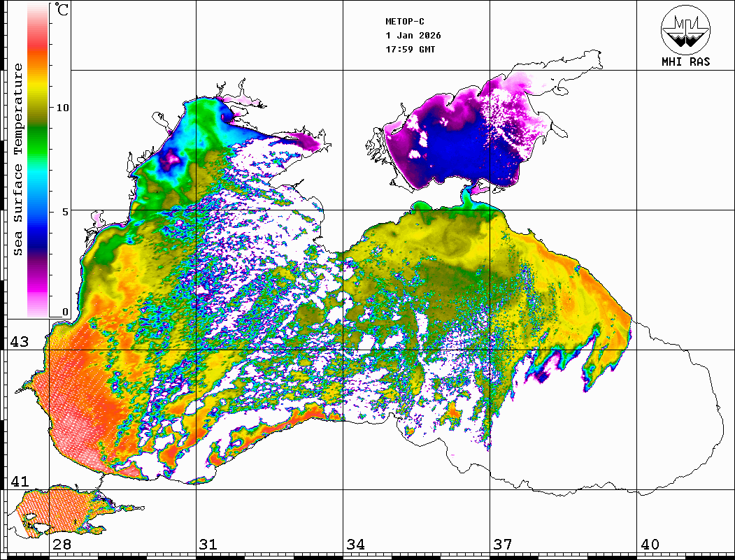Viewport: 735px width, 560px height.
Task: Click the latitude 41 label
Action: coord(20,482)
